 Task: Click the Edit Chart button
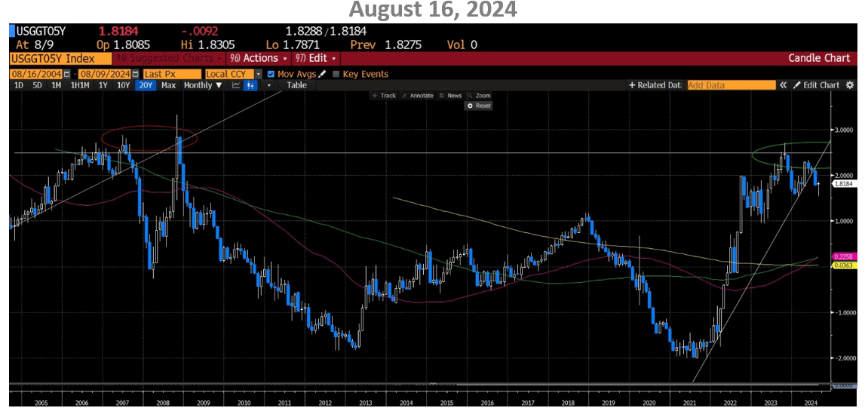click(x=817, y=85)
